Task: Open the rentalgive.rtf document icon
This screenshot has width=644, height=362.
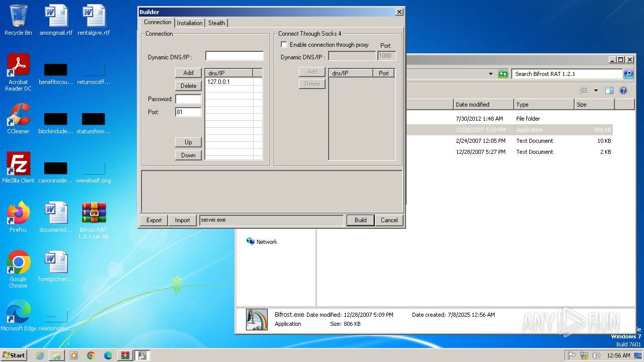Action: click(x=94, y=20)
